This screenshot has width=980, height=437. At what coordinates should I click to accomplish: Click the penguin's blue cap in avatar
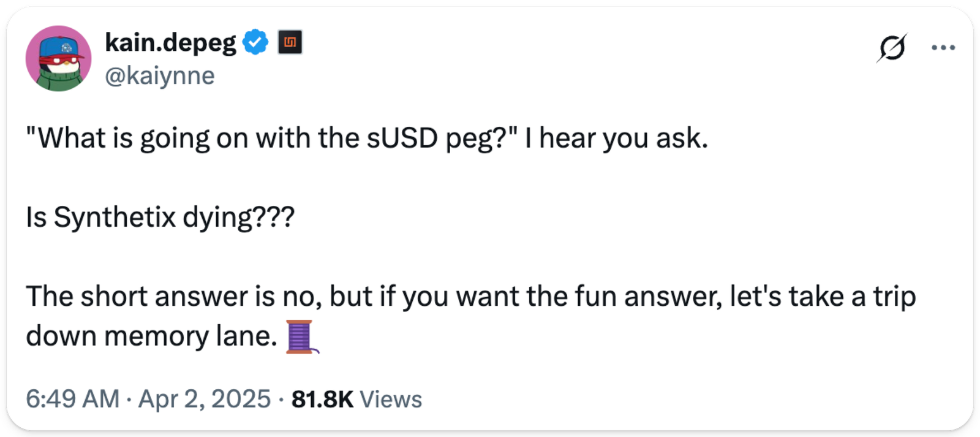click(60, 47)
